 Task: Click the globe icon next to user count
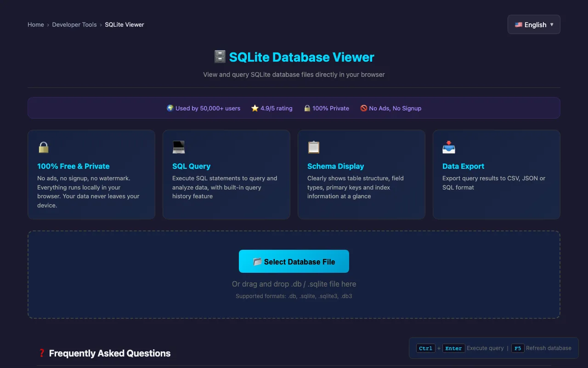tap(170, 109)
